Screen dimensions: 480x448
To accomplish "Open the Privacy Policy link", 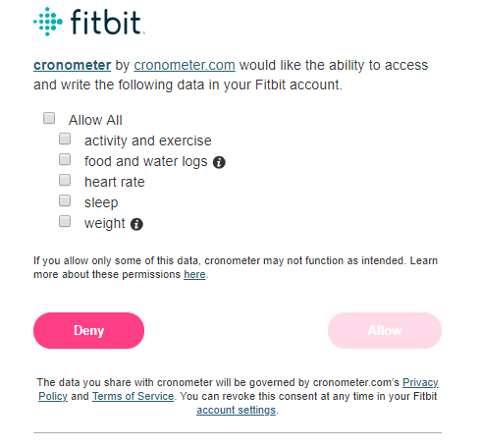I will coord(420,382).
